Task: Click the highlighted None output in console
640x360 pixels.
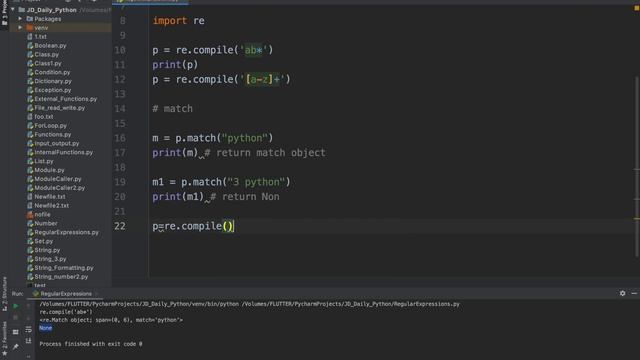Action: (x=45, y=328)
